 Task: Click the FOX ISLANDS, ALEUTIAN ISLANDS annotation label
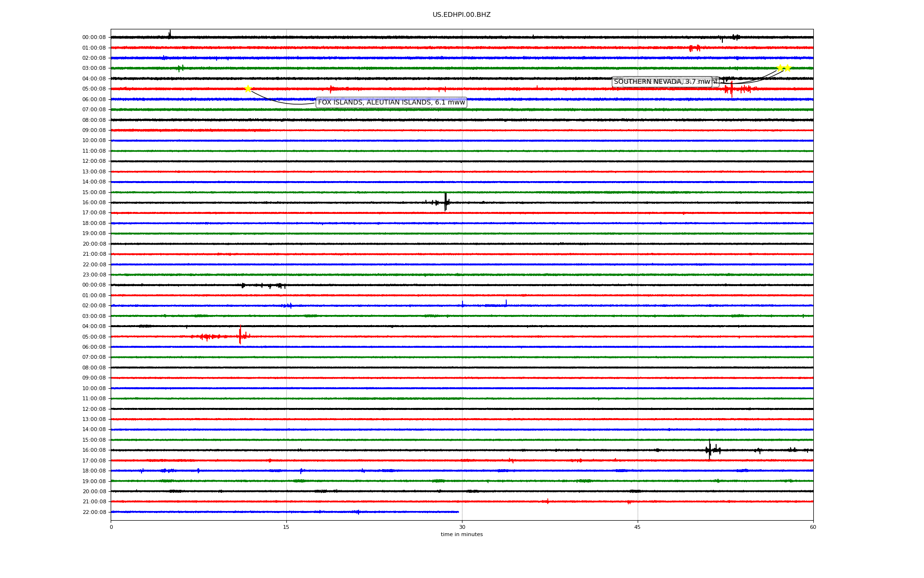391,102
